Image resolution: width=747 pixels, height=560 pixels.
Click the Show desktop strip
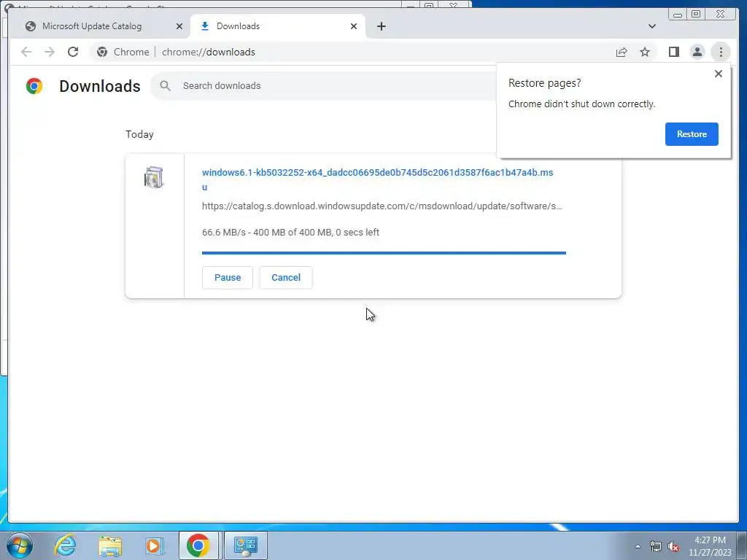point(742,545)
